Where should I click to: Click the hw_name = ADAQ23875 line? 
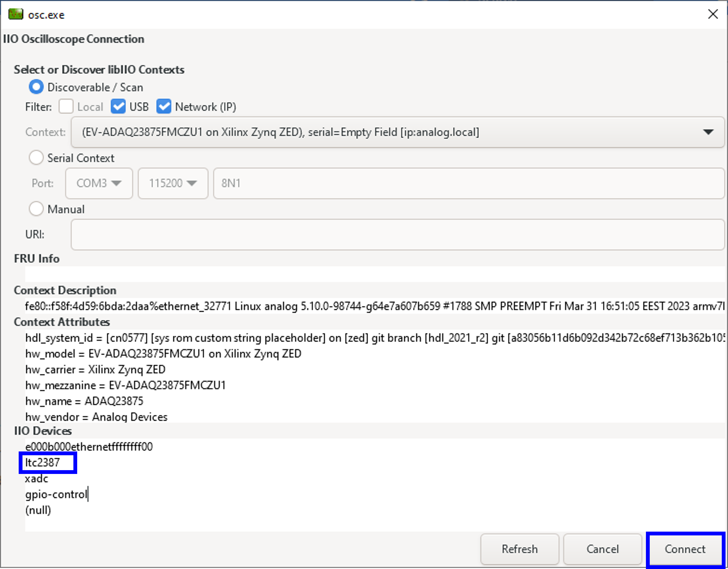[x=84, y=401]
